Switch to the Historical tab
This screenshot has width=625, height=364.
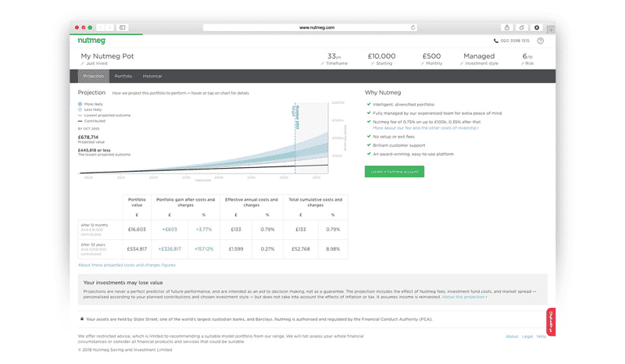tap(152, 76)
